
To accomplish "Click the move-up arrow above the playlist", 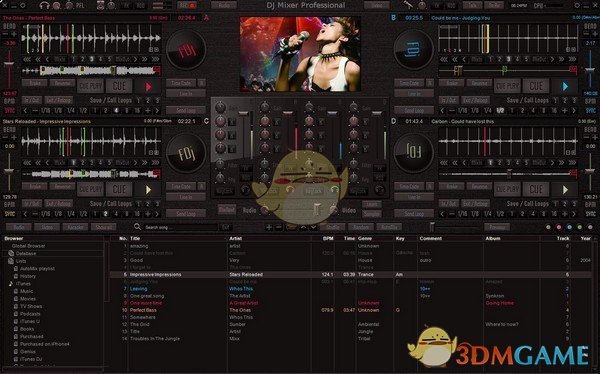I will 303,227.
